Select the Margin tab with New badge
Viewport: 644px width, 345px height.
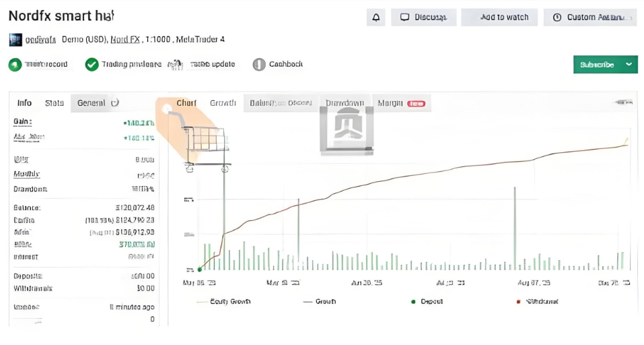(x=401, y=103)
